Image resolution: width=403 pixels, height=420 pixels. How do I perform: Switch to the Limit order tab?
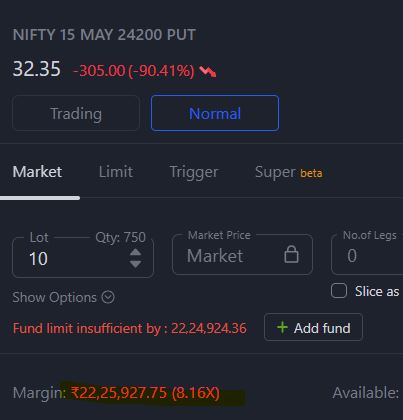click(116, 172)
